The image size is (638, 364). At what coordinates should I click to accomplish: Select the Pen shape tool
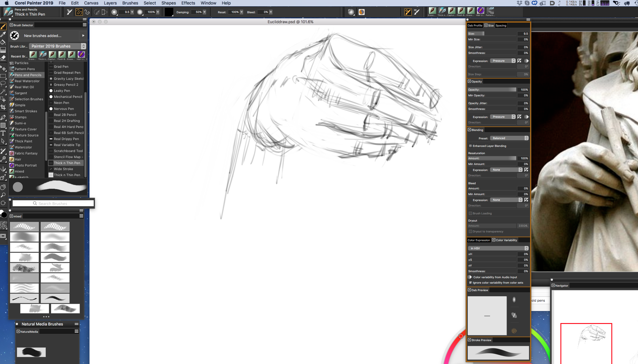click(x=3, y=117)
